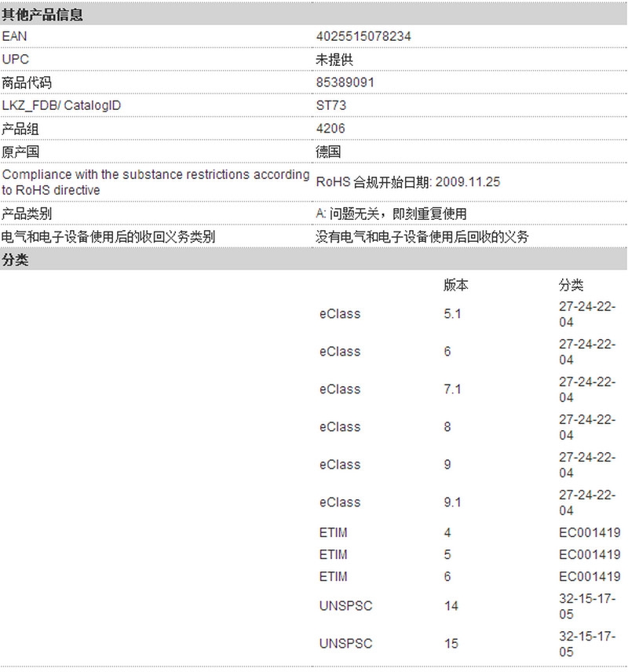The height and width of the screenshot is (672, 628).
Task: Select code 32-15-17-05 in UNSPSC 15 row
Action: (587, 645)
